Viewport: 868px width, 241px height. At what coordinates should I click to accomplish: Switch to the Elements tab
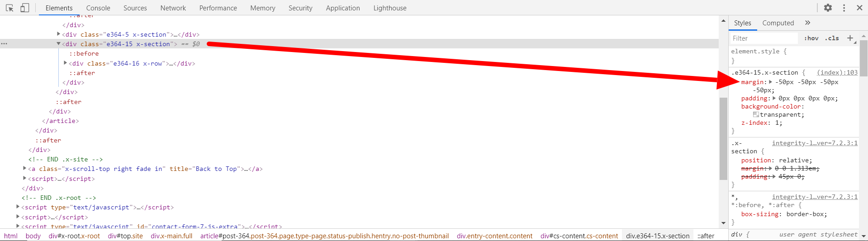(59, 8)
